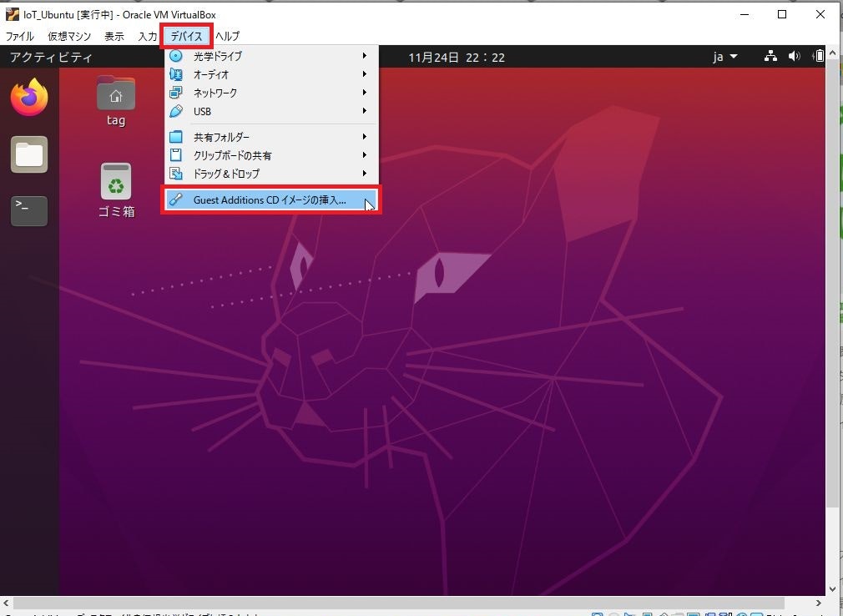
Task: Click the ドラッグ＆ドロップ icon
Action: point(176,173)
